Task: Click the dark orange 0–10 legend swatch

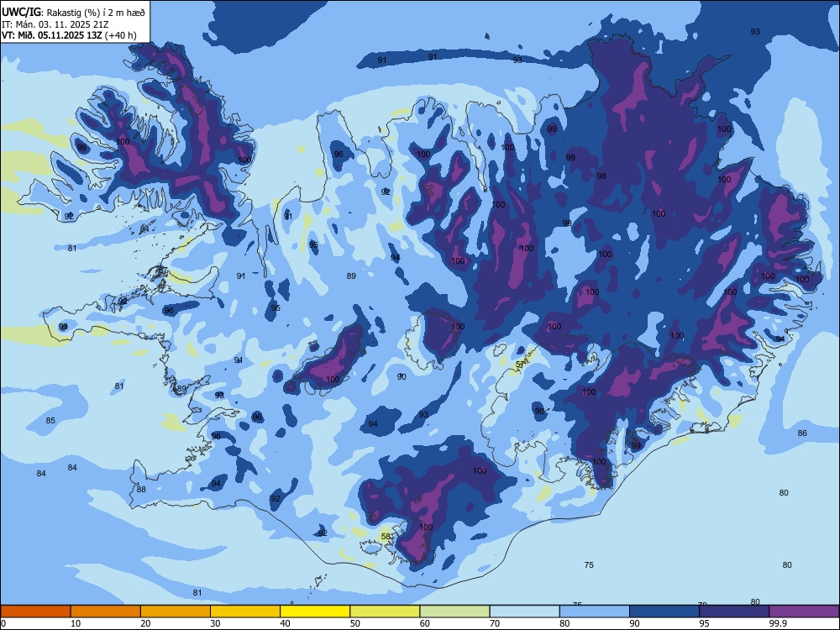Action: (x=35, y=612)
